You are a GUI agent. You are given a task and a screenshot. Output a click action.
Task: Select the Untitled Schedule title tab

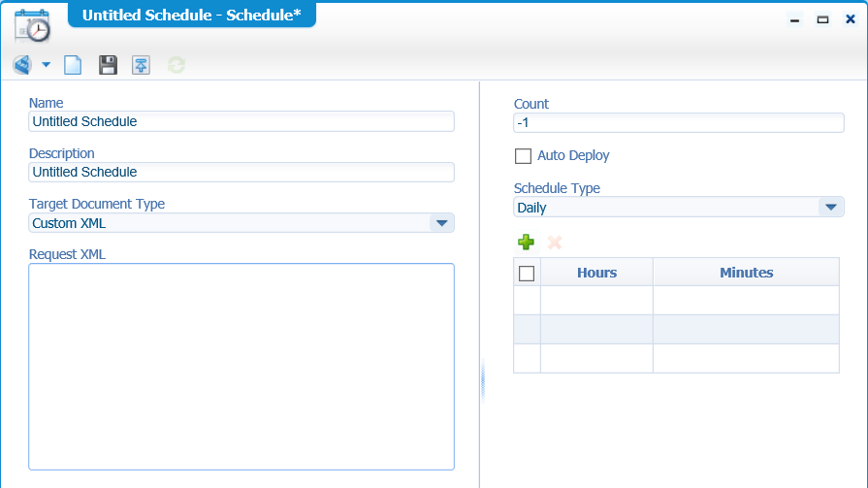tap(191, 15)
